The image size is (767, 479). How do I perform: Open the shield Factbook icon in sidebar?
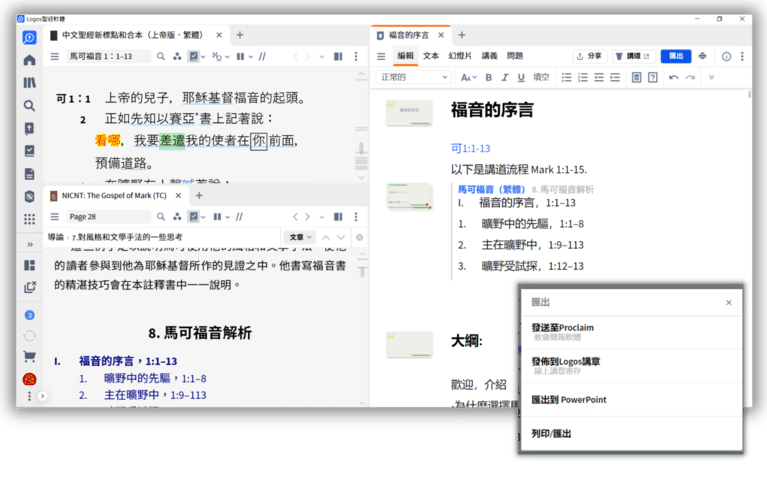click(x=29, y=196)
